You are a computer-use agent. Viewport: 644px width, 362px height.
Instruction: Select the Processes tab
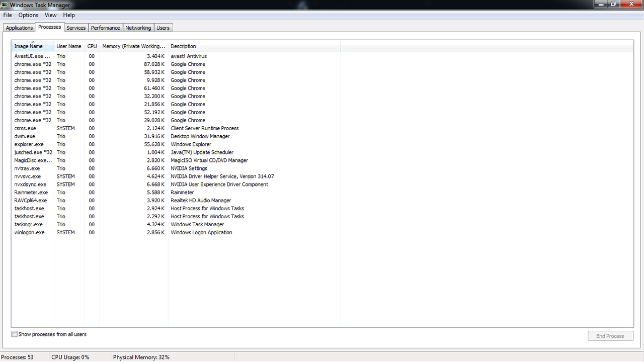click(50, 27)
